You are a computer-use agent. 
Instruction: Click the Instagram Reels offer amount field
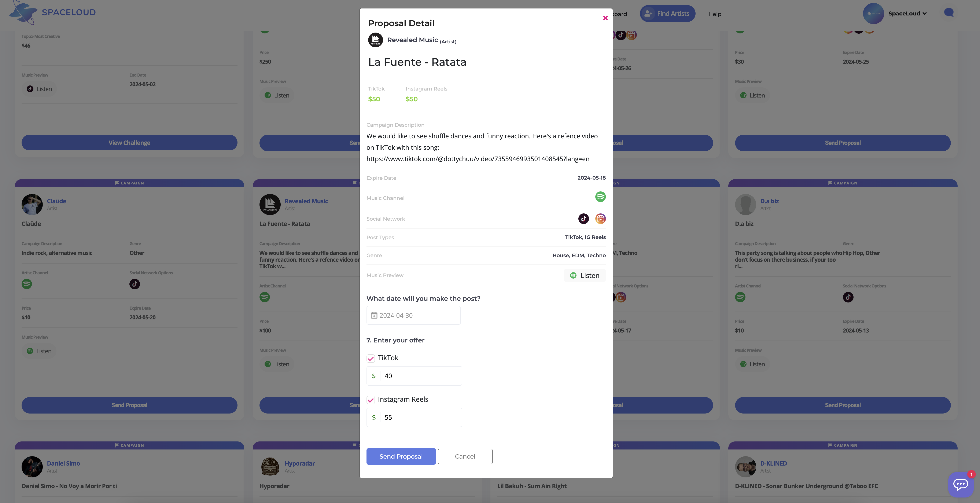420,417
